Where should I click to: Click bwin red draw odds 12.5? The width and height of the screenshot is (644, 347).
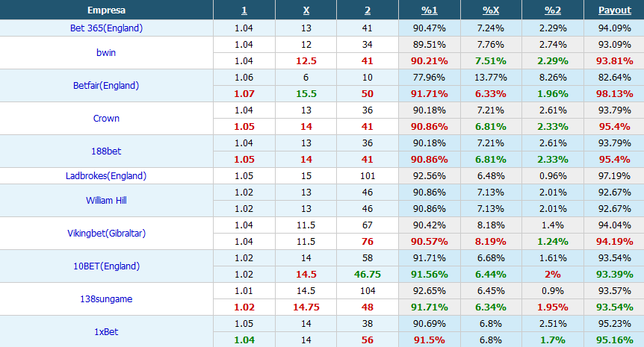point(306,61)
